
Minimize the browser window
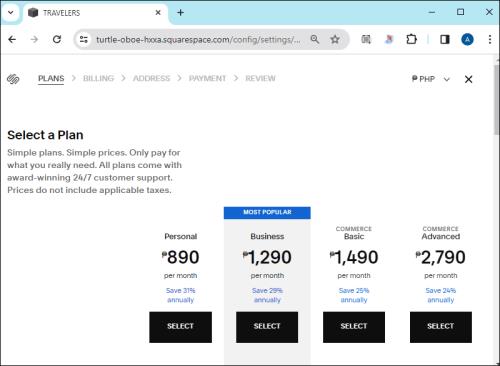coord(432,12)
